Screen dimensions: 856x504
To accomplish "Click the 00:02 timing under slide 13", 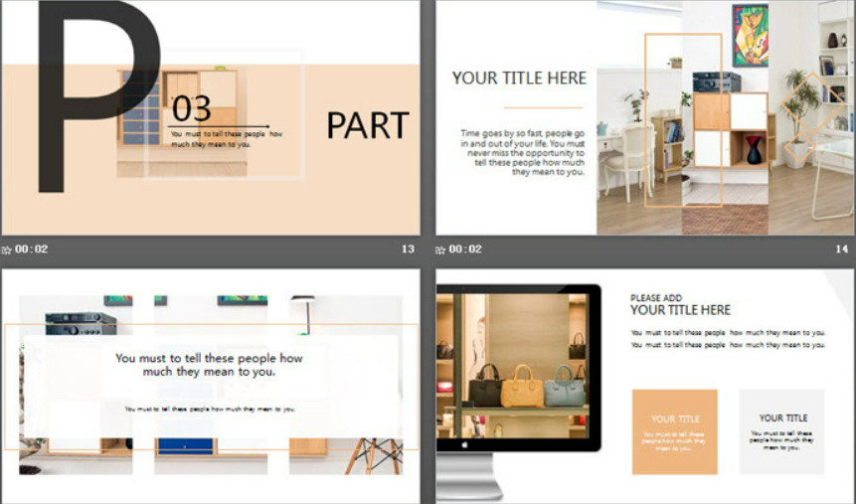I will click(x=32, y=250).
